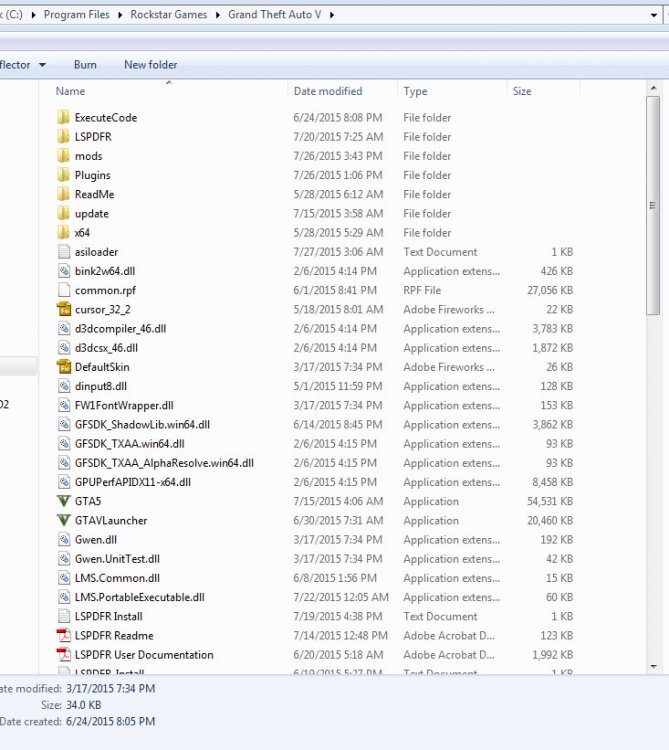The image size is (669, 750).
Task: Expand arrow after Rockstar Games breadcrumb
Action: [x=218, y=15]
